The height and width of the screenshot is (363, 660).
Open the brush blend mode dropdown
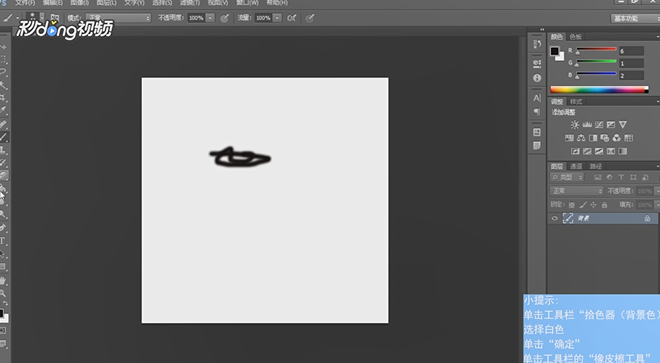click(x=118, y=18)
